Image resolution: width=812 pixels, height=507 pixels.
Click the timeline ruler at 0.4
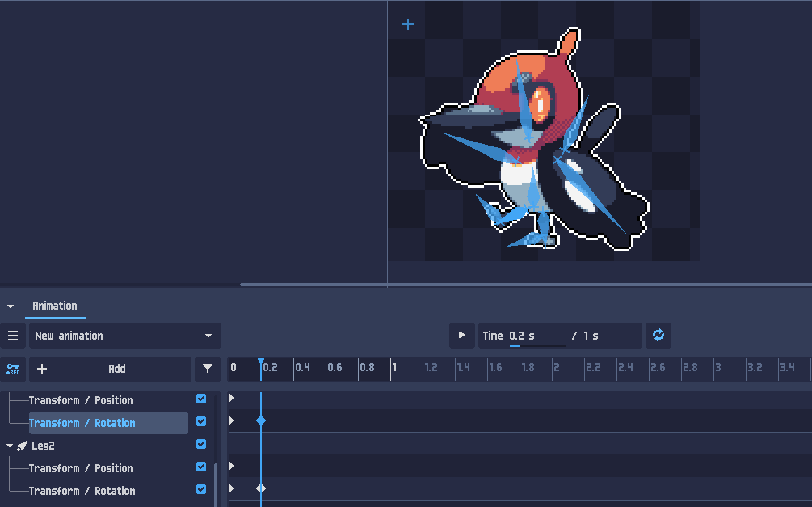[302, 368]
